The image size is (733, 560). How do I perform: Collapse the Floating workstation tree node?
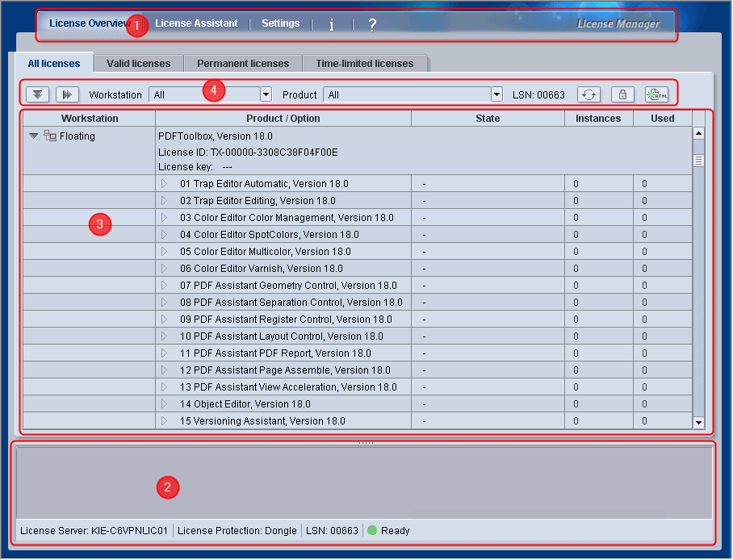pos(34,136)
